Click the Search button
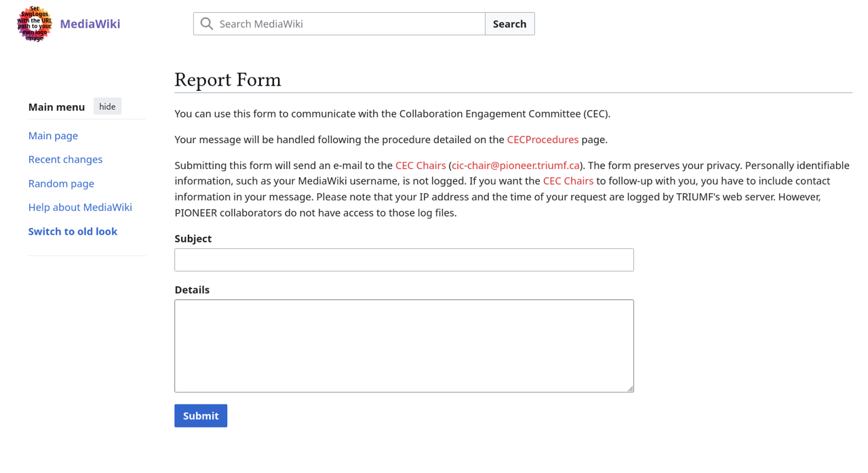This screenshot has height=473, width=868. click(510, 24)
